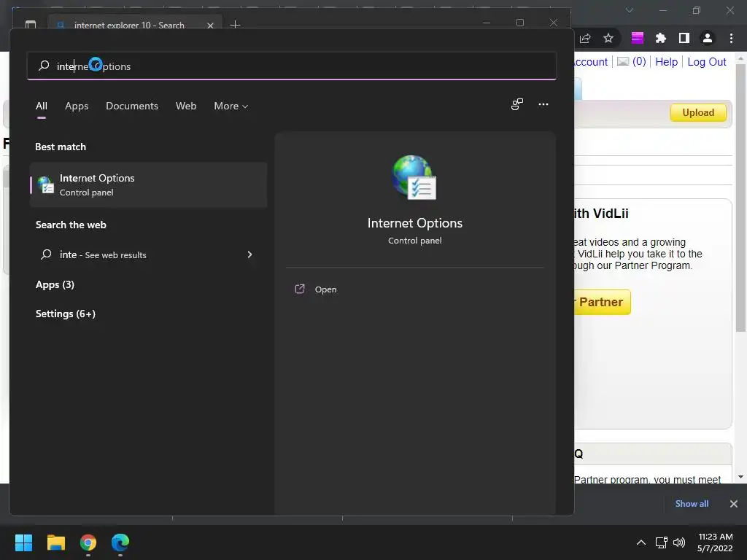Click the 'Search the web' heading

click(71, 225)
